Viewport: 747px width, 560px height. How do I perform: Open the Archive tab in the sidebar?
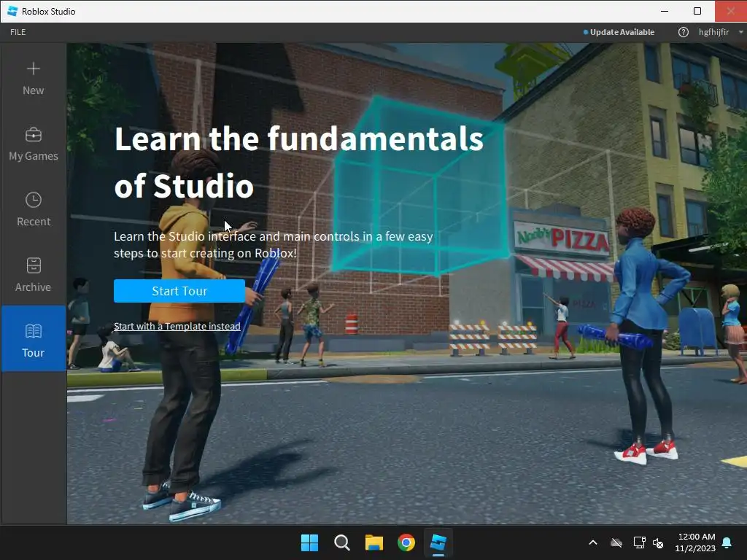tap(34, 273)
